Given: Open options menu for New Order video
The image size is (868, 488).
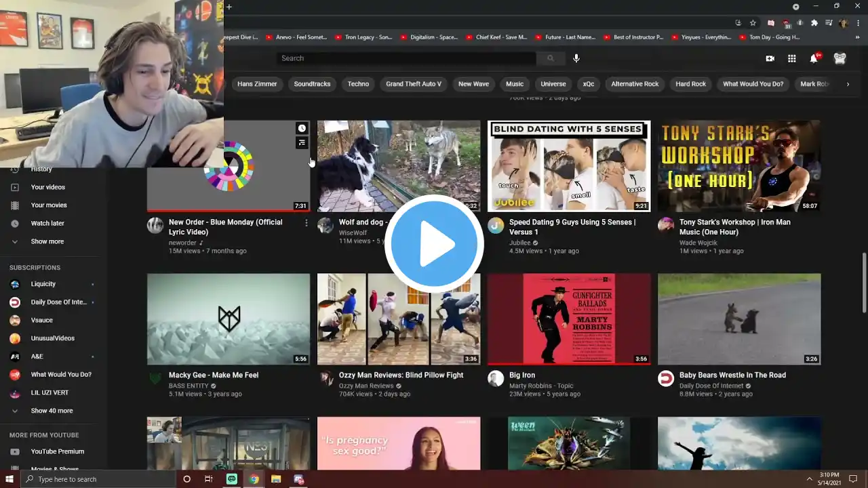Looking at the screenshot, I should (306, 223).
